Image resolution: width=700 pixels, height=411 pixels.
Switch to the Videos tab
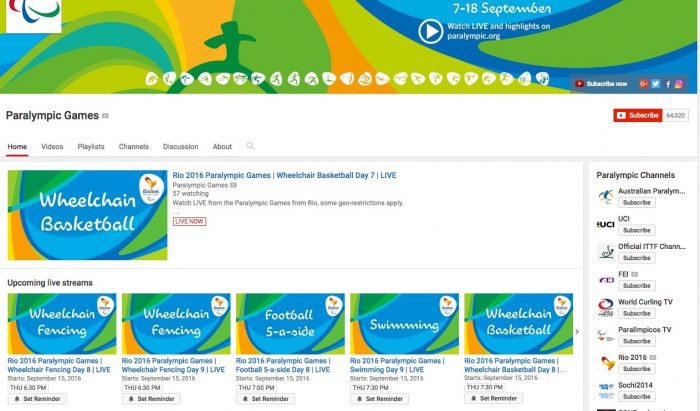coord(52,146)
